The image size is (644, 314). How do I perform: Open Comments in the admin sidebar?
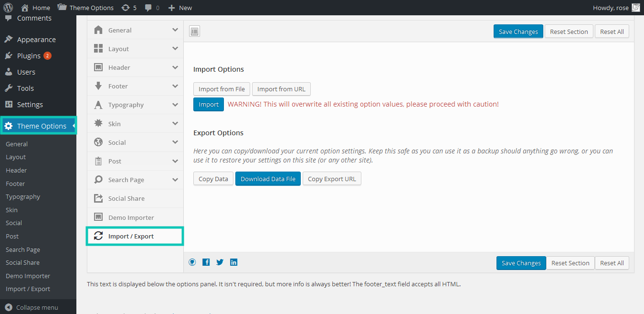point(34,18)
